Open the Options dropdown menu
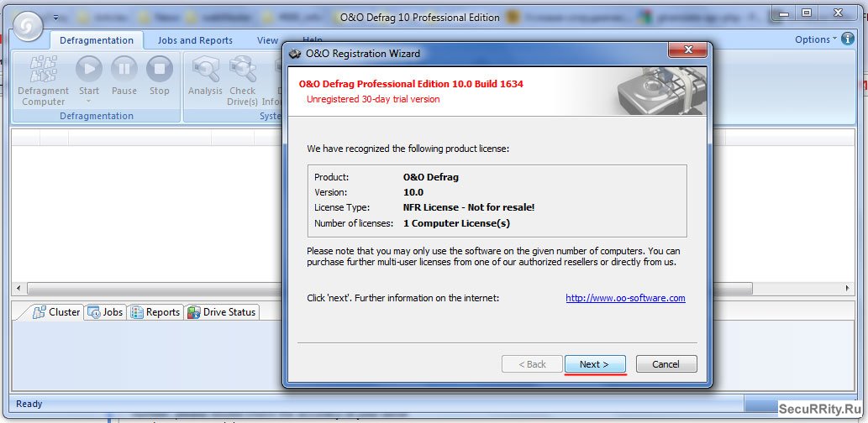 (816, 39)
